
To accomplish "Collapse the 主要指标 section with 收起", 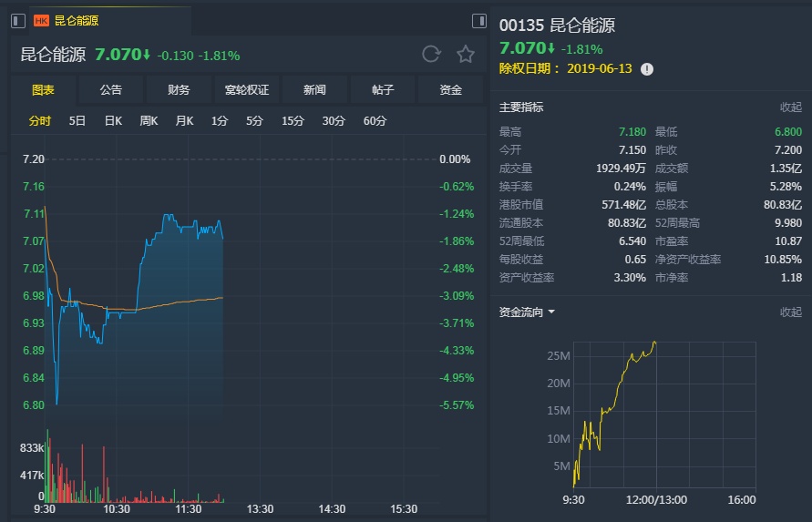I will (x=790, y=107).
